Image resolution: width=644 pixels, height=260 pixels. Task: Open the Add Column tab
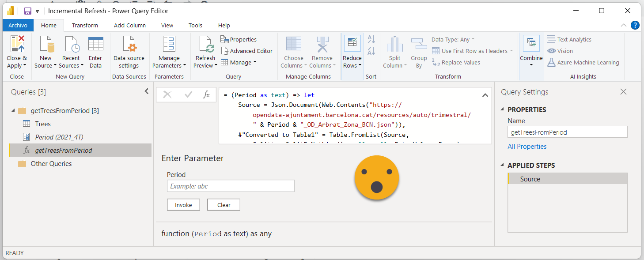click(129, 25)
